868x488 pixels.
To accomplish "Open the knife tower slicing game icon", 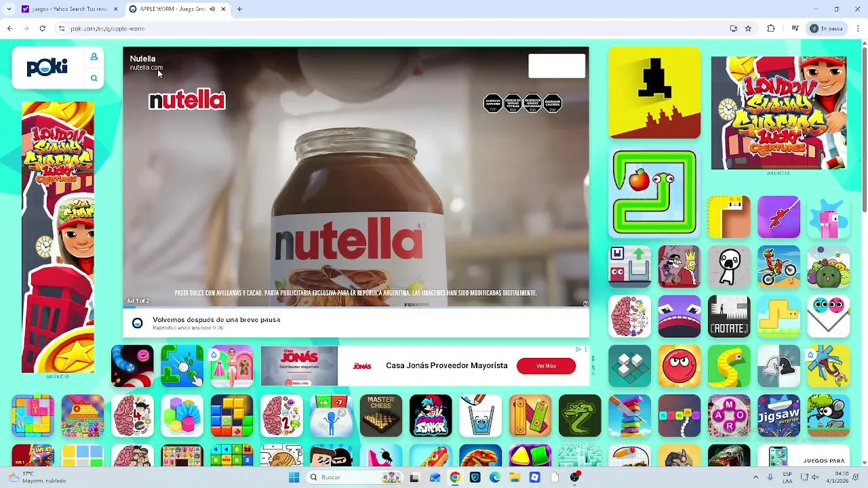I will (629, 415).
